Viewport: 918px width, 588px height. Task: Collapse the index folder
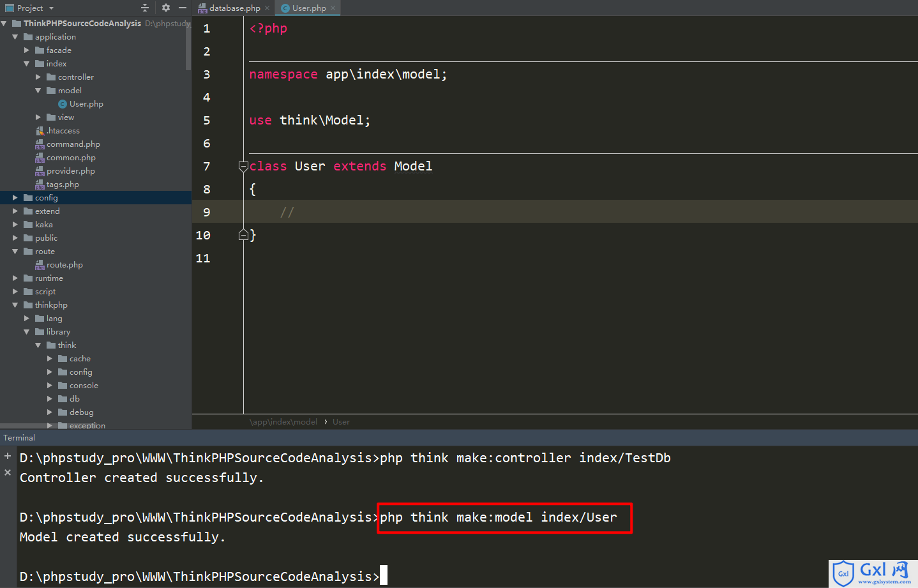[27, 64]
